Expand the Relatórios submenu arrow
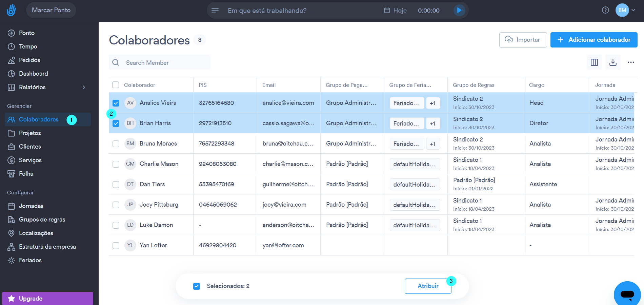The height and width of the screenshot is (305, 644). point(84,87)
